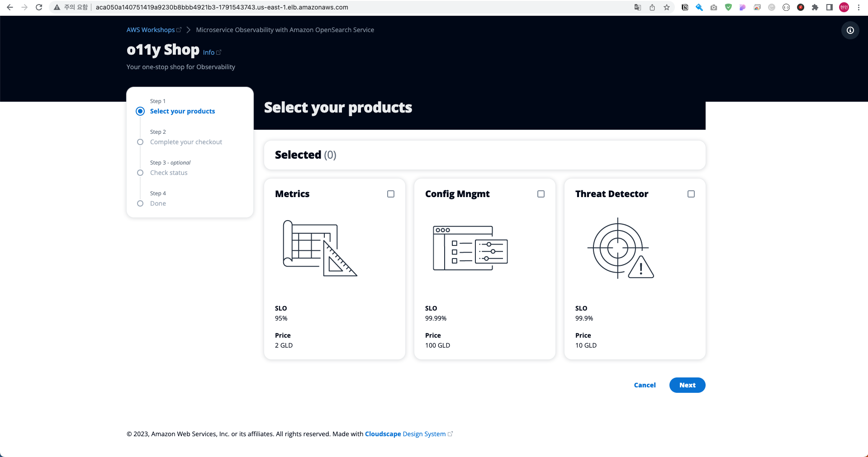The height and width of the screenshot is (457, 868).
Task: Click the info circle icon at page top right
Action: pos(850,30)
